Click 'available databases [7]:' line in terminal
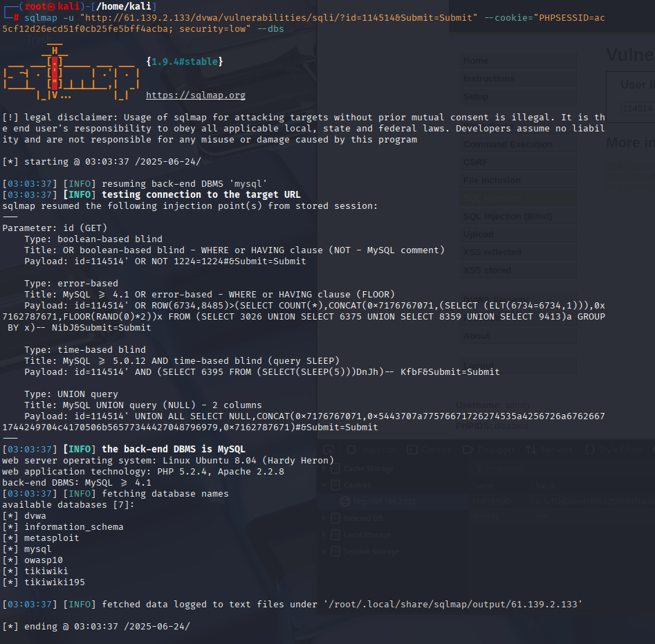Viewport: 655px width, 644px height. [x=68, y=505]
